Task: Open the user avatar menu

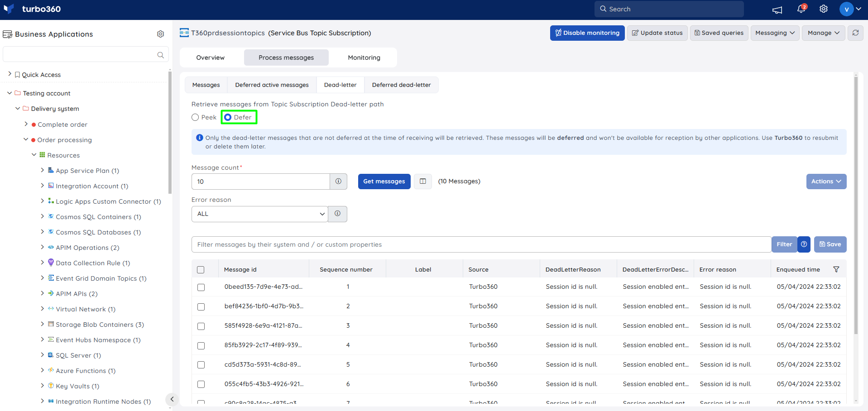Action: (850, 9)
